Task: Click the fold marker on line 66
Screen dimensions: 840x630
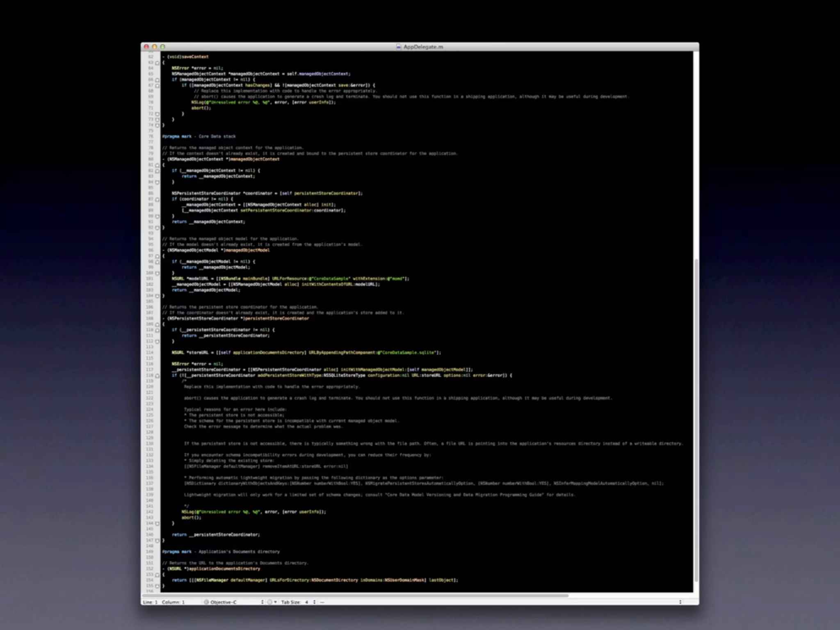Action: (x=157, y=80)
